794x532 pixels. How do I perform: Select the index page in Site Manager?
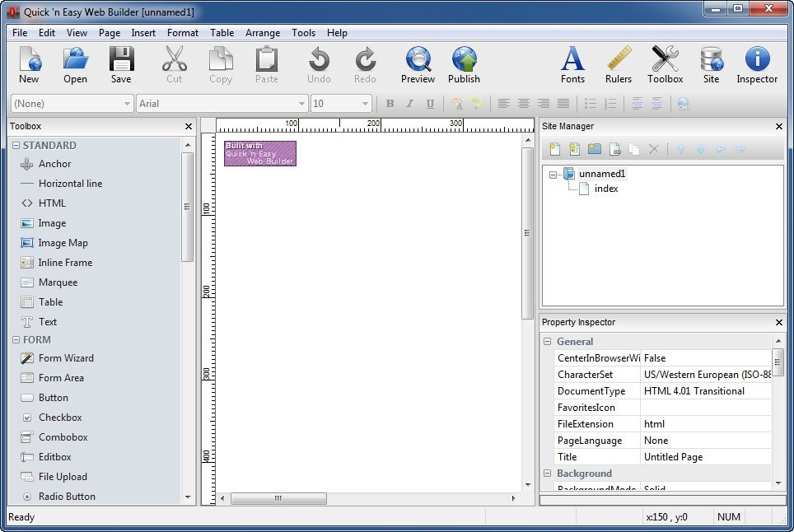[605, 189]
